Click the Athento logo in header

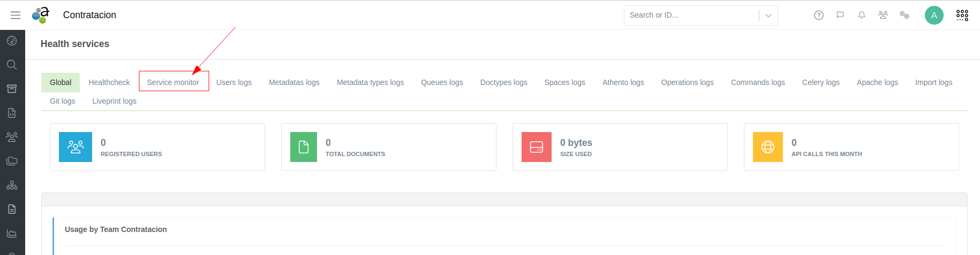pos(41,15)
